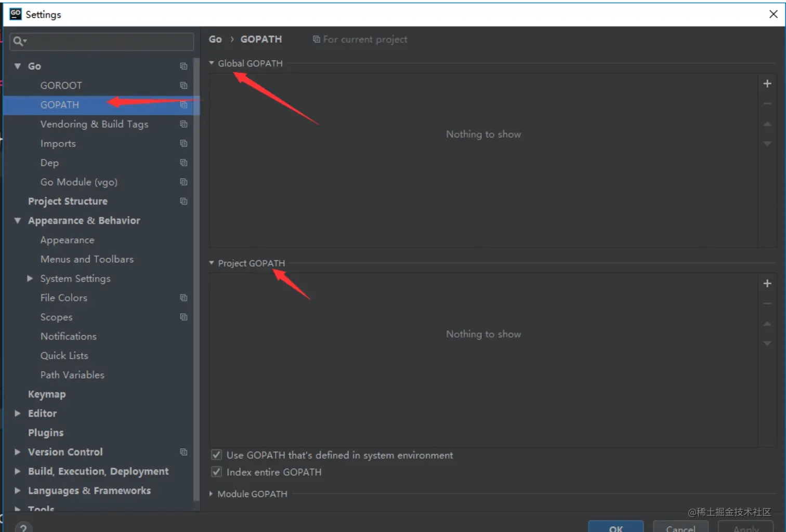The image size is (786, 532).
Task: Click the search magnifier icon in Settings
Action: pos(19,41)
